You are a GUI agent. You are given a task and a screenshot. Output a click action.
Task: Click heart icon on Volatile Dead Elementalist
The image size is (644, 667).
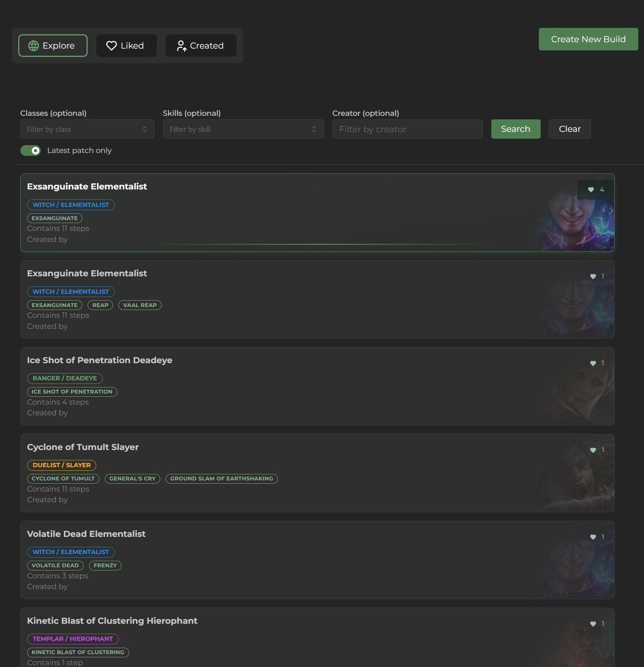point(593,537)
